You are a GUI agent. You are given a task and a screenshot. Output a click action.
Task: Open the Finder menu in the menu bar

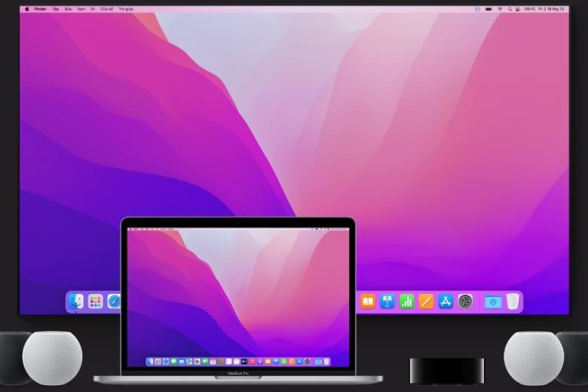coord(40,9)
